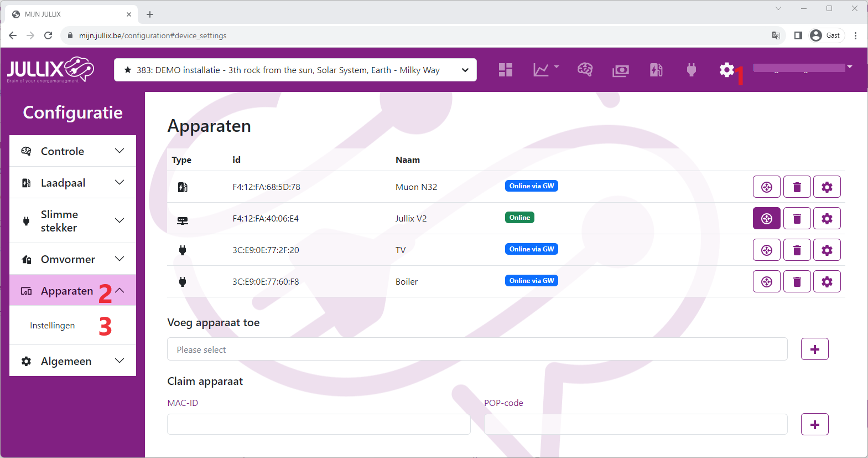Delete the Muon N32 device
This screenshot has width=868, height=458.
tap(797, 187)
